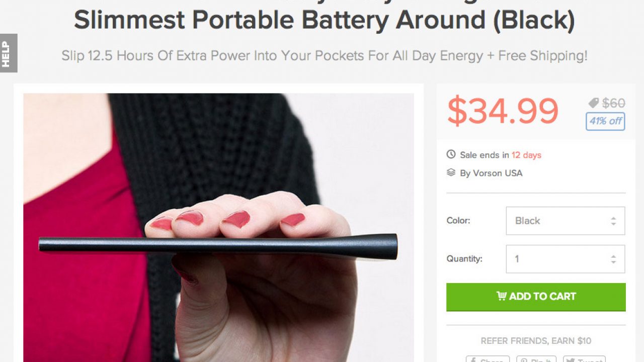Click the $34.99 sale price
The width and height of the screenshot is (644, 362).
click(x=503, y=111)
